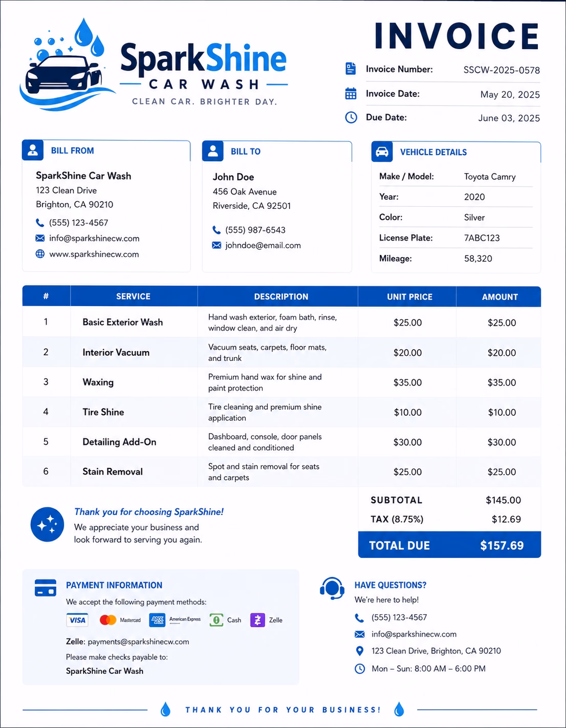This screenshot has height=728, width=566.
Task: Click the Invoice Date calendar icon
Action: pos(351,93)
